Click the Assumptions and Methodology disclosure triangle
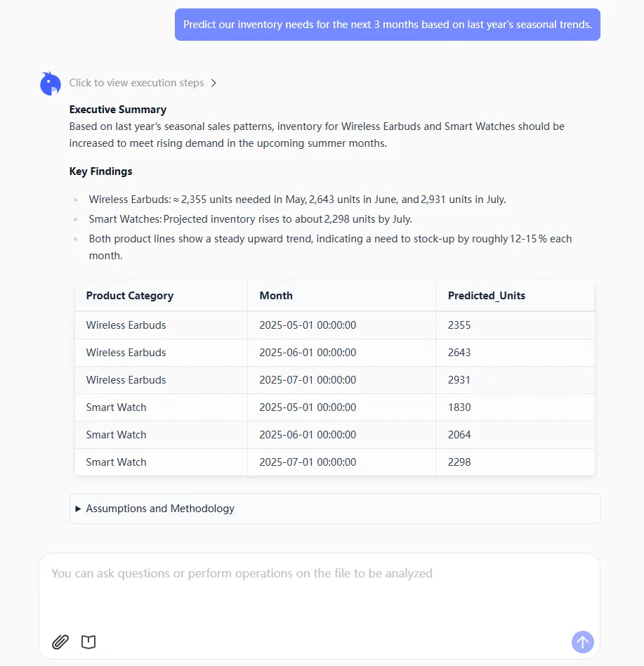This screenshot has height=666, width=644. [78, 509]
